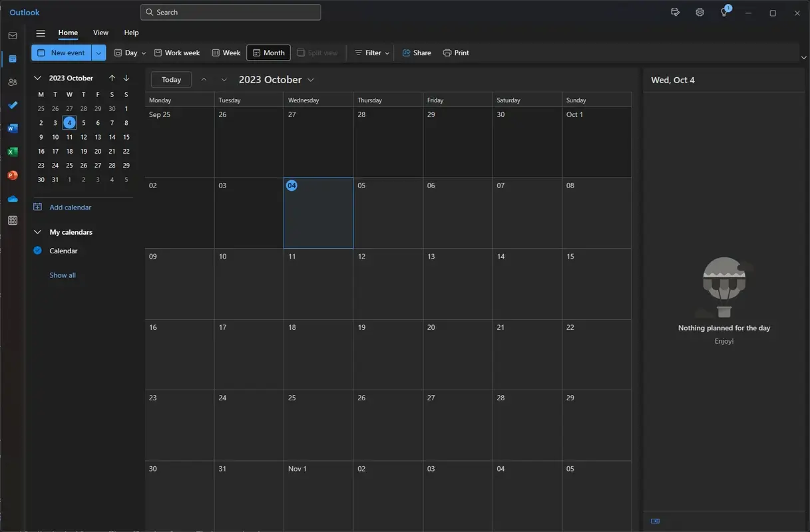Open PowerPoint from the sidebar
This screenshot has width=810, height=532.
(x=12, y=175)
